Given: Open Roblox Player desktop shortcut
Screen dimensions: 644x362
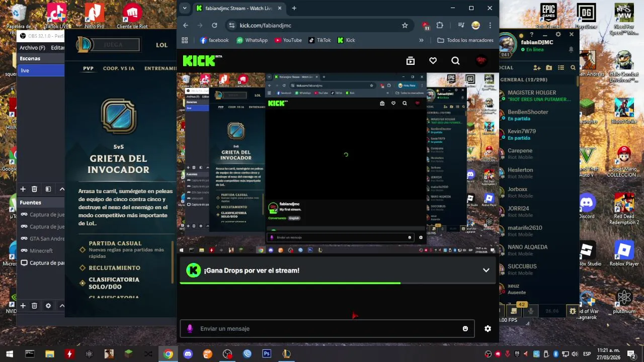Looking at the screenshot, I should (624, 254).
